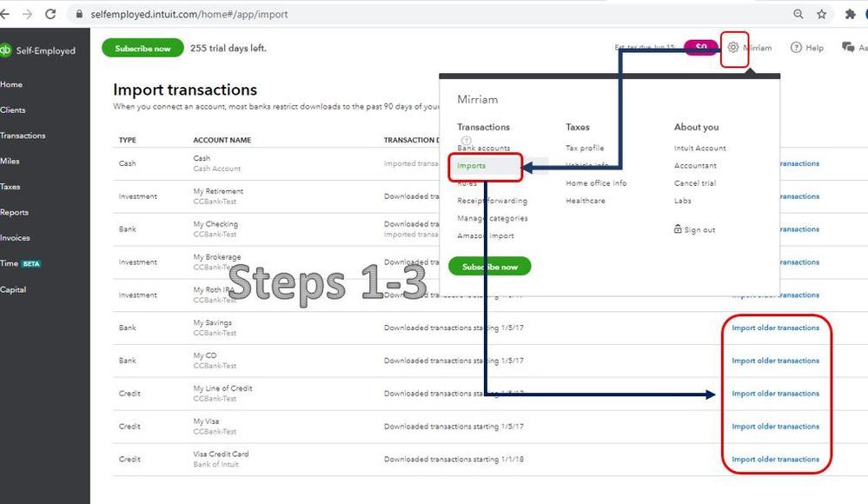Click Subscribe now button in header
This screenshot has height=504, width=868.
tap(142, 48)
